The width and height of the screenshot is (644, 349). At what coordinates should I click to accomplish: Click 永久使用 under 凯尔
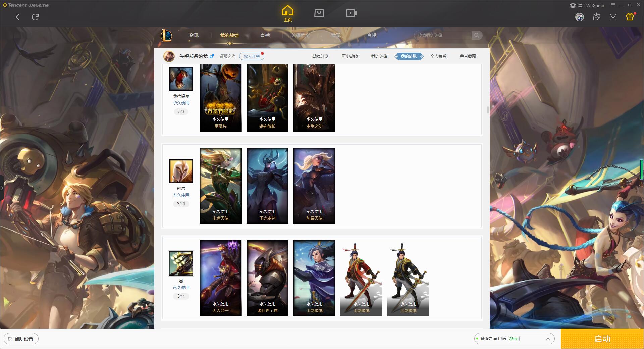pyautogui.click(x=181, y=195)
